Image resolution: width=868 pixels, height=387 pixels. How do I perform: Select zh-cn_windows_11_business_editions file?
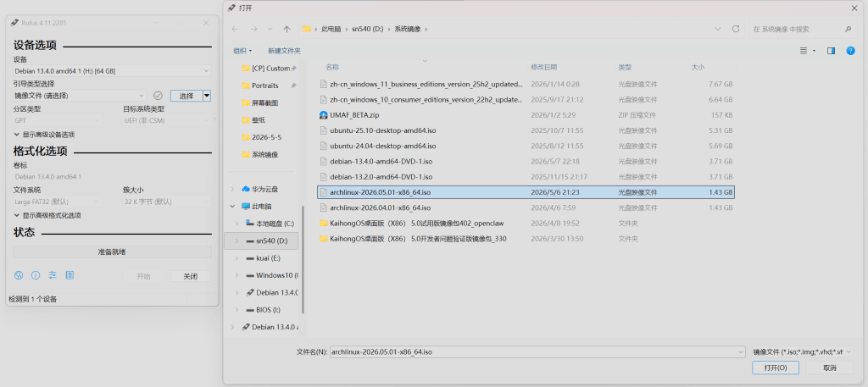coord(526,84)
